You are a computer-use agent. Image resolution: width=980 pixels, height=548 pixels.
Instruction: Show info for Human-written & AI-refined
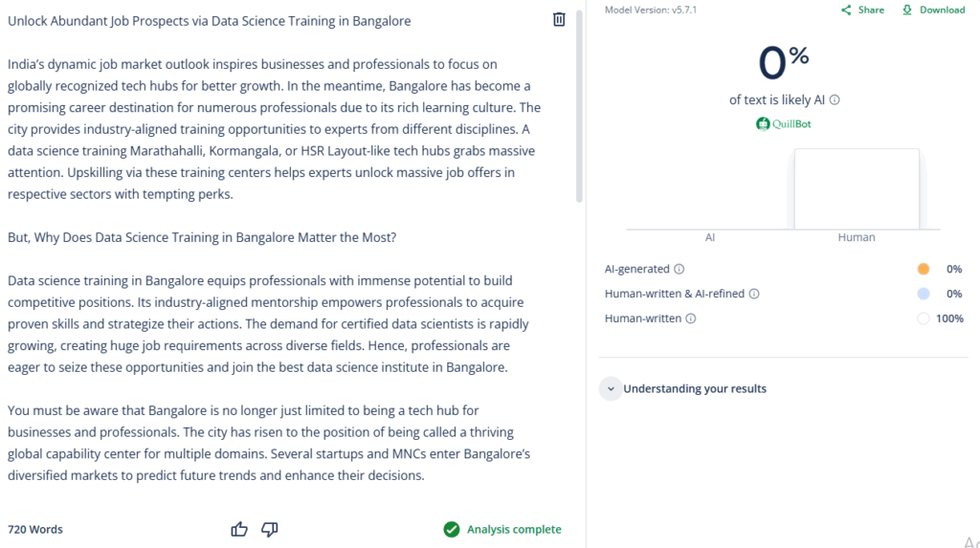754,295
